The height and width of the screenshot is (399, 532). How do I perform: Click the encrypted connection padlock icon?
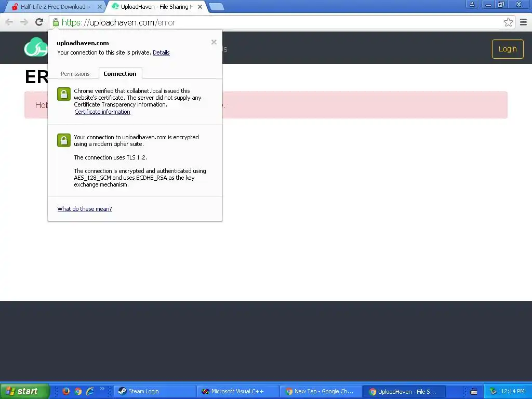[x=64, y=140]
